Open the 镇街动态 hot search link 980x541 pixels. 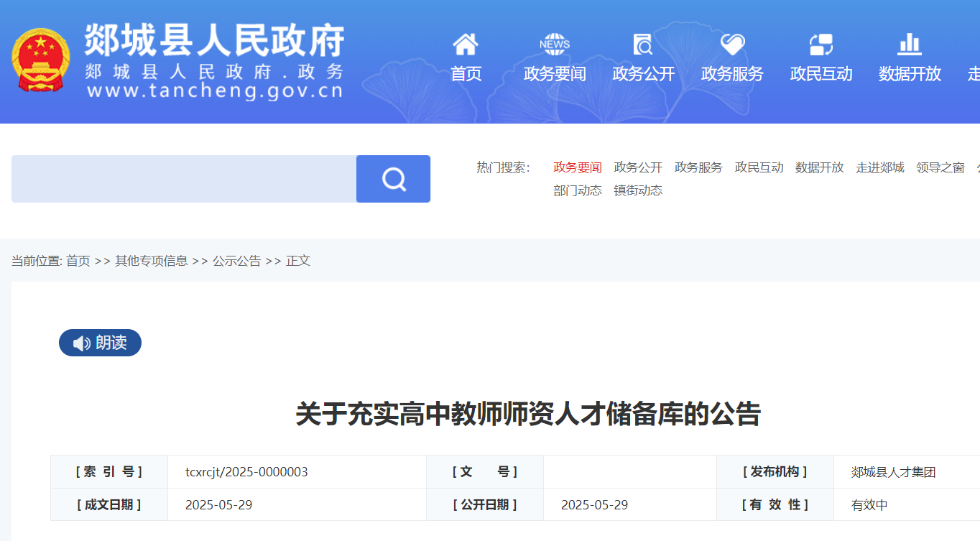(x=638, y=190)
